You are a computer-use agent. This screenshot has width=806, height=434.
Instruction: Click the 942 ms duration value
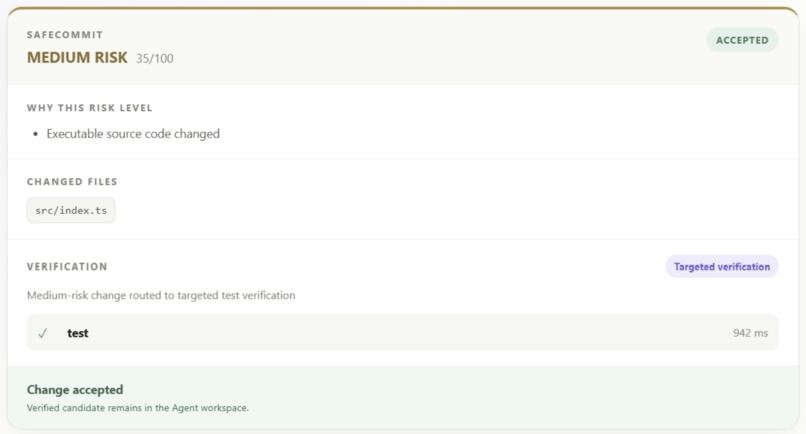(x=750, y=333)
